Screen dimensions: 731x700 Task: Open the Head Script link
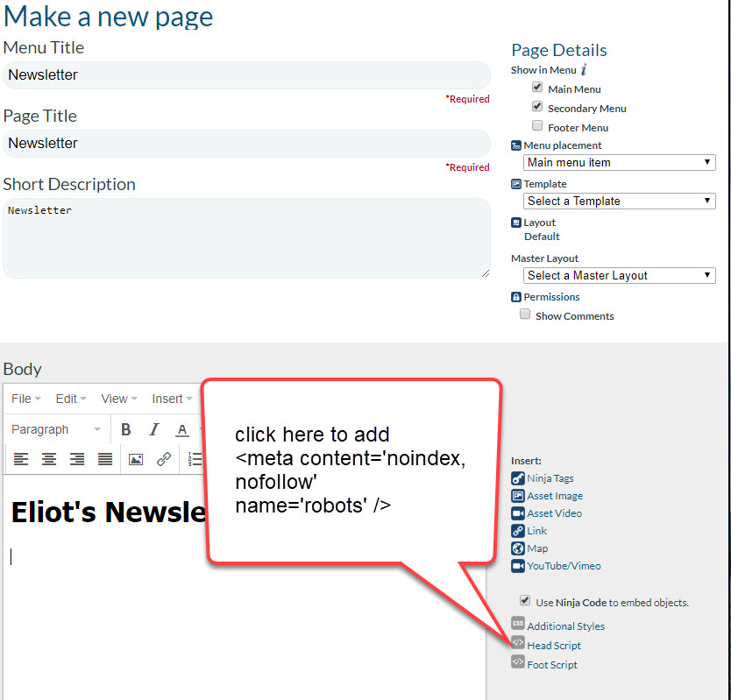click(554, 646)
